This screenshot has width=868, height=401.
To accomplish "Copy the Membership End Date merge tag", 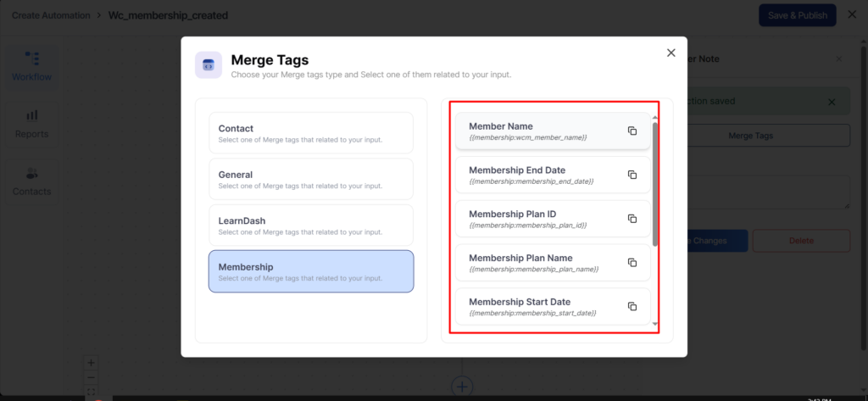I will (x=632, y=175).
